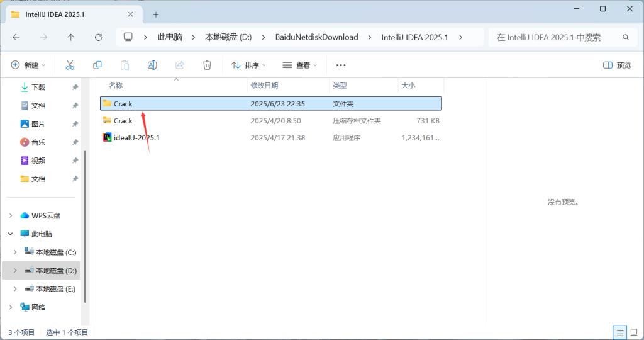Click the Rename icon in toolbar
Viewport: 644px width, 340px height.
(152, 65)
